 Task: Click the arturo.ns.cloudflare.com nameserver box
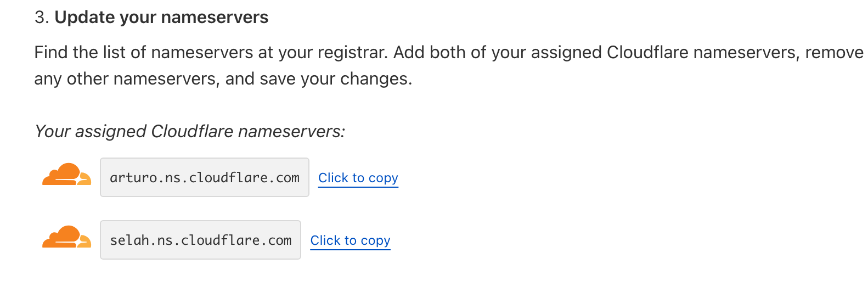[204, 177]
